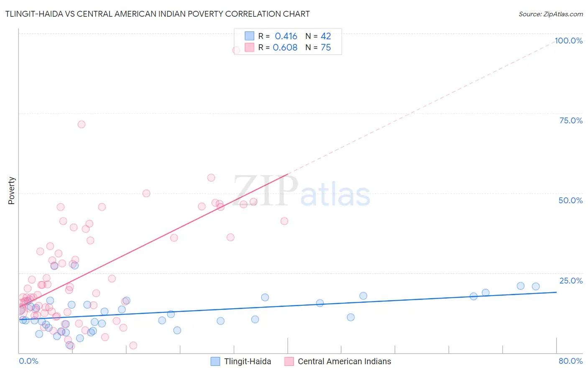Image resolution: width=588 pixels, height=373 pixels.
Task: Select the rightmost blue data point
Action: click(x=536, y=286)
